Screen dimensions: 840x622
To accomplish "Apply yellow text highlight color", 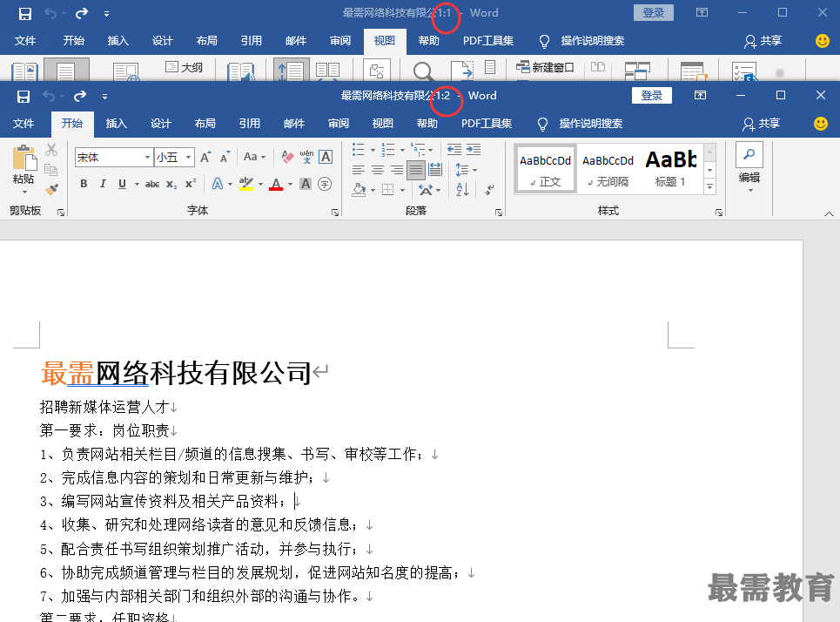I will pyautogui.click(x=246, y=184).
